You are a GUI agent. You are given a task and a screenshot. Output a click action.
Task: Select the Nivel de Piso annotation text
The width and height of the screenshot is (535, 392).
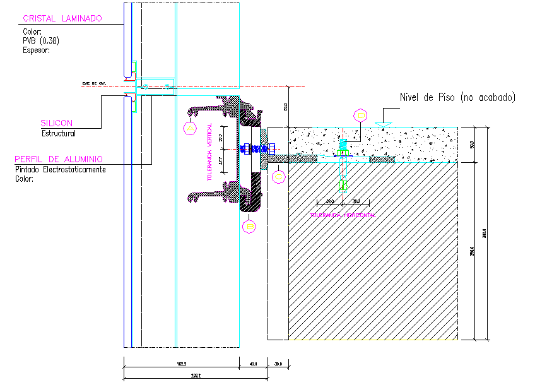[x=457, y=97]
